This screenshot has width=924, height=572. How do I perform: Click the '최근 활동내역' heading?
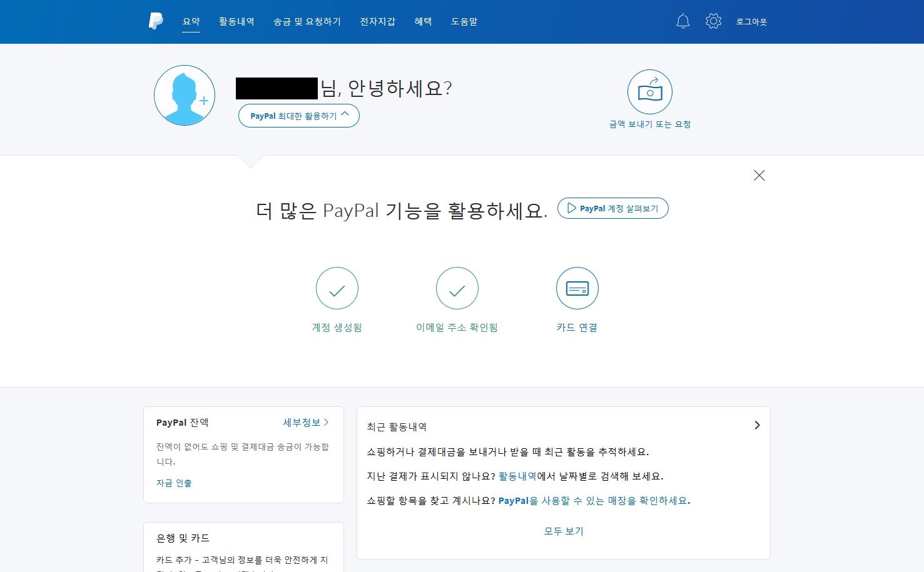point(397,427)
